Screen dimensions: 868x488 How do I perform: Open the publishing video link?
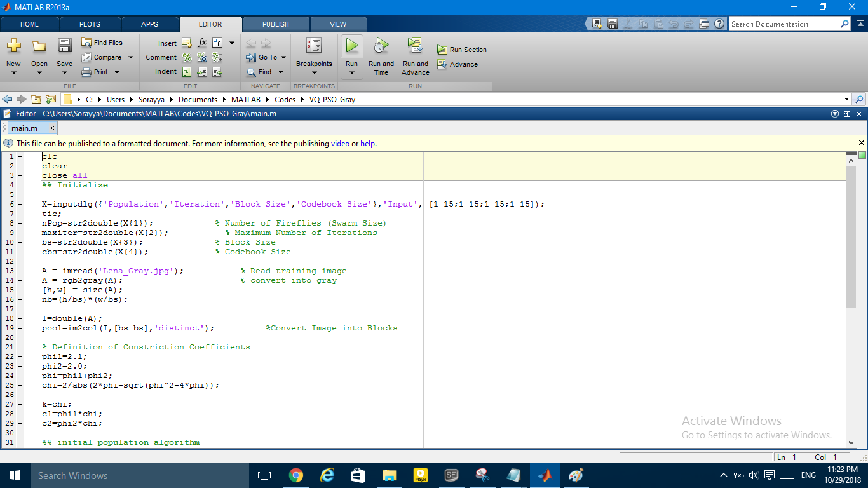click(x=340, y=144)
